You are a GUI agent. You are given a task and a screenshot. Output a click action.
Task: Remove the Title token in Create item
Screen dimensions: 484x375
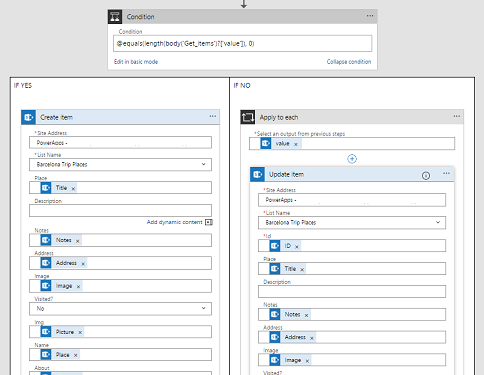click(73, 189)
